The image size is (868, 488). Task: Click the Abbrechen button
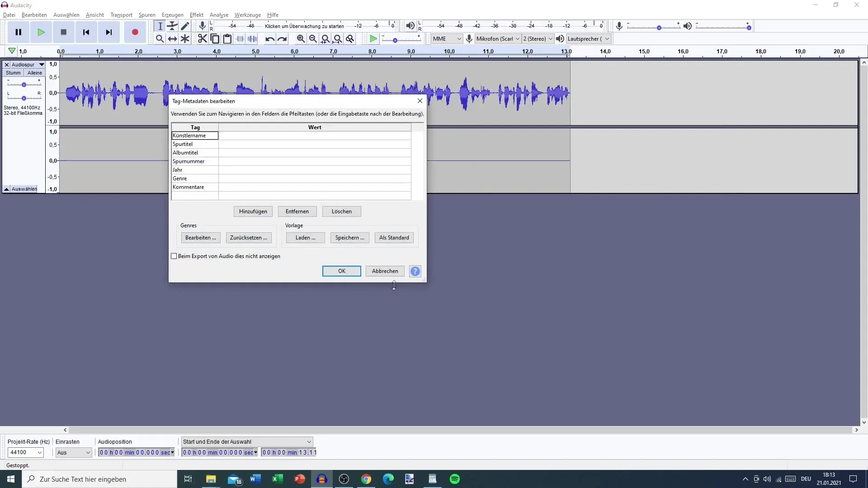(385, 271)
